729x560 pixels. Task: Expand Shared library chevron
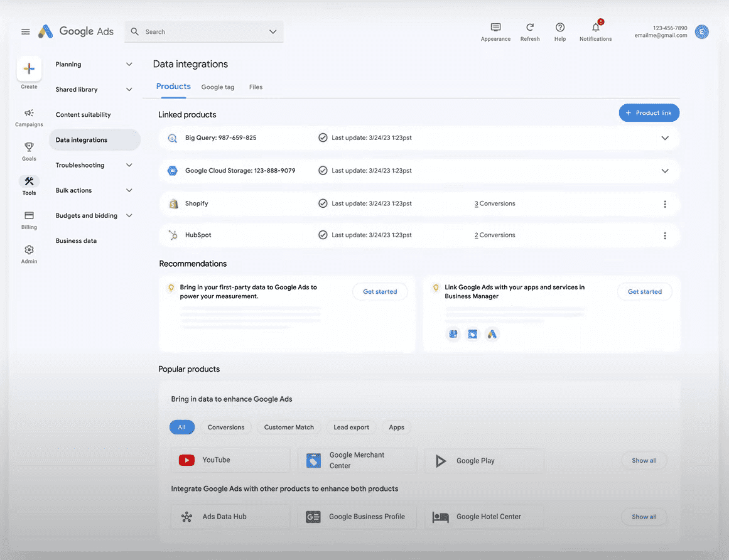[129, 89]
